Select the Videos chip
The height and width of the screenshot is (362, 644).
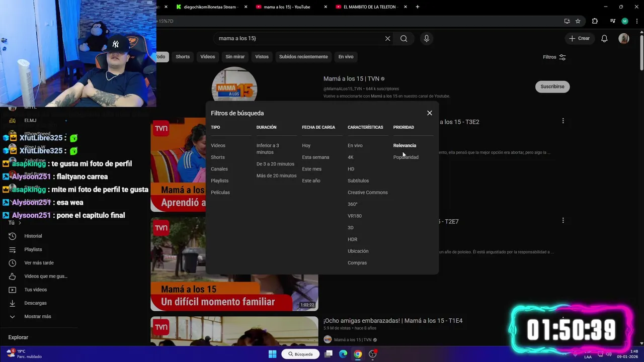[x=208, y=57]
